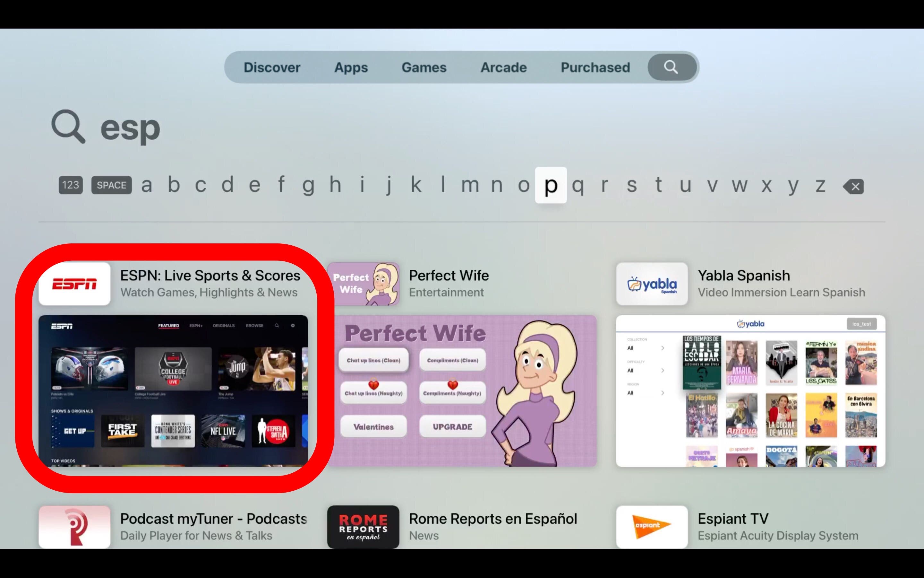924x578 pixels.
Task: Select the backspace delete key
Action: tap(853, 186)
